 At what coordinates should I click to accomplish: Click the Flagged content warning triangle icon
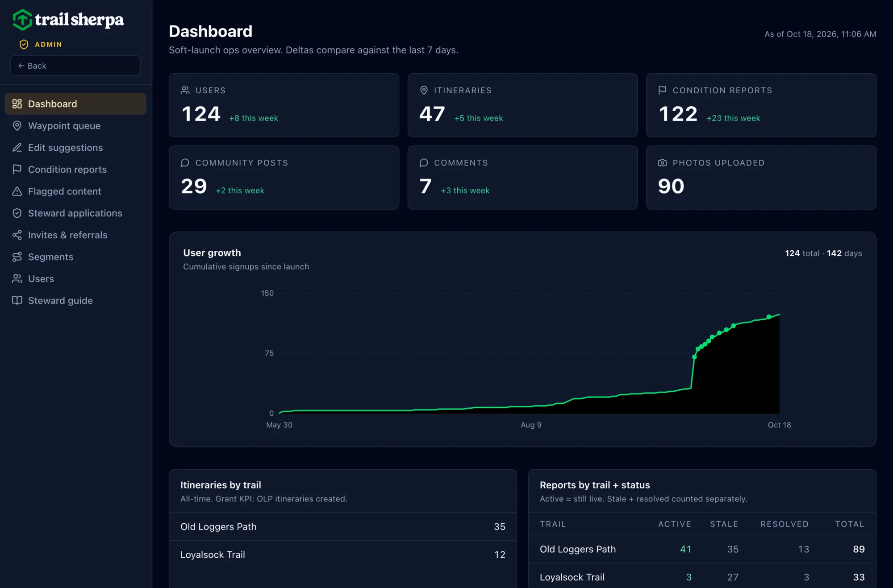tap(17, 191)
